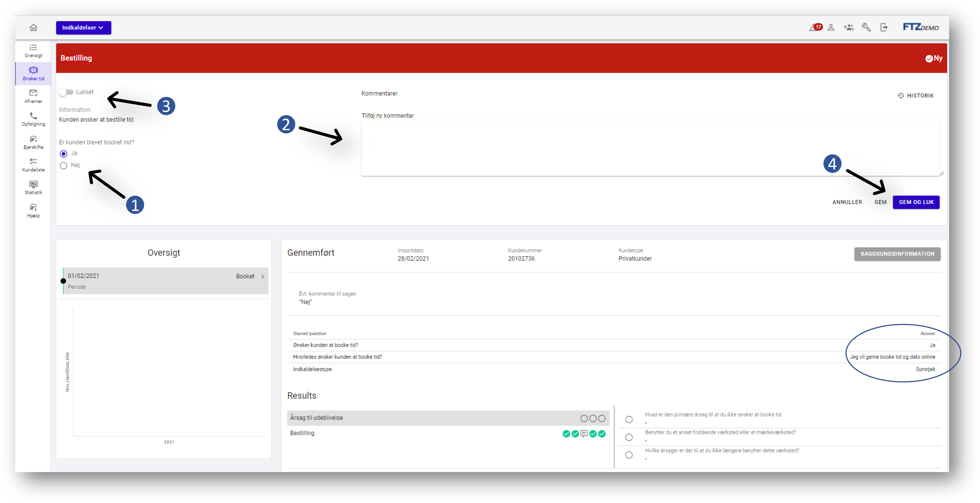Viewport: 980px width, 503px height.
Task: Select the Nej radio button
Action: [64, 165]
